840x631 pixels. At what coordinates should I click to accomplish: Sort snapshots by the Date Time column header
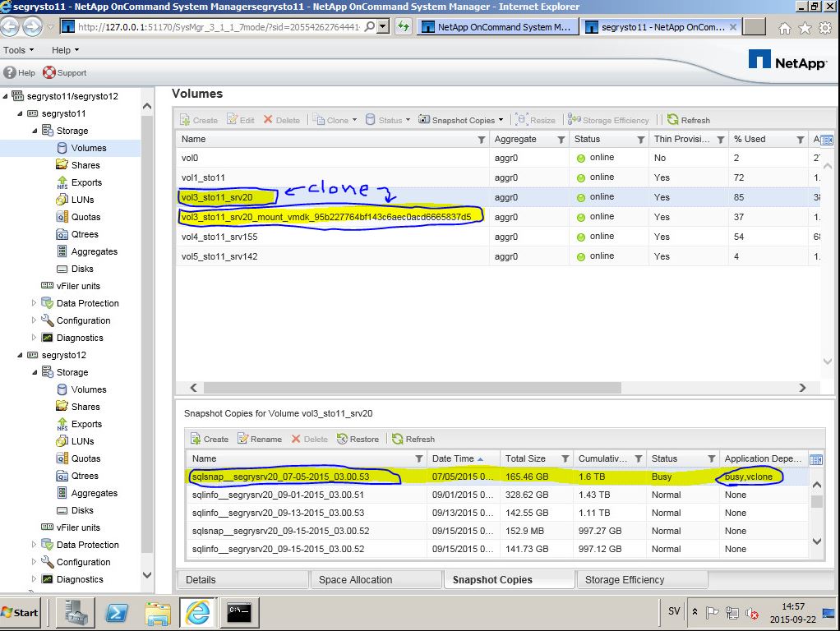click(464, 458)
